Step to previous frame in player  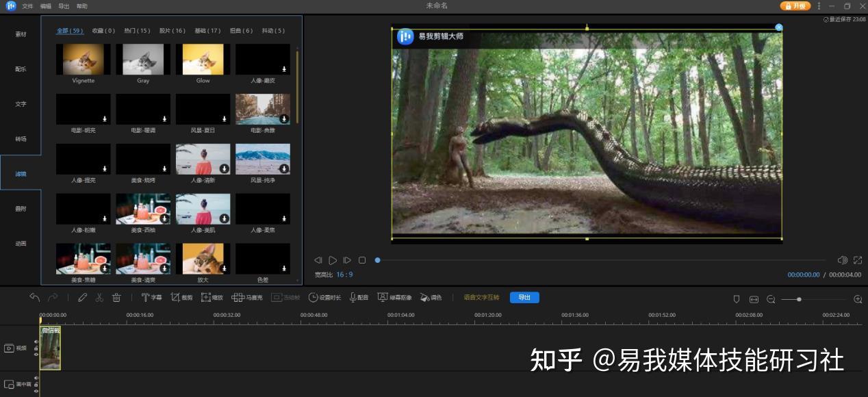[x=318, y=260]
